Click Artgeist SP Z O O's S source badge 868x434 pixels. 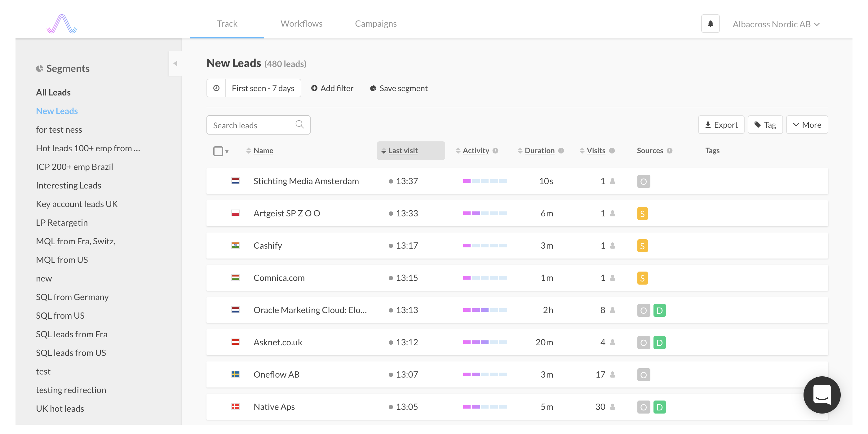643,214
